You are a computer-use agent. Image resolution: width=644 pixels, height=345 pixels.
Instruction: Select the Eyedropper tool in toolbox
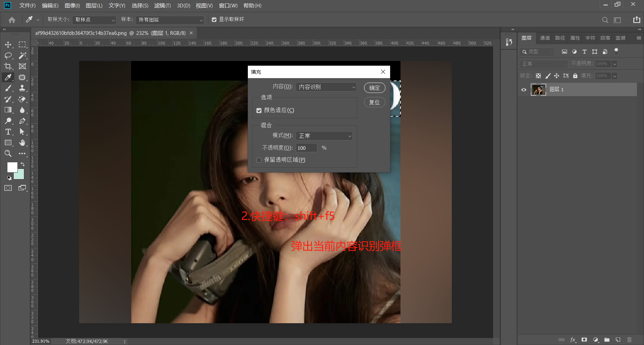(8, 77)
